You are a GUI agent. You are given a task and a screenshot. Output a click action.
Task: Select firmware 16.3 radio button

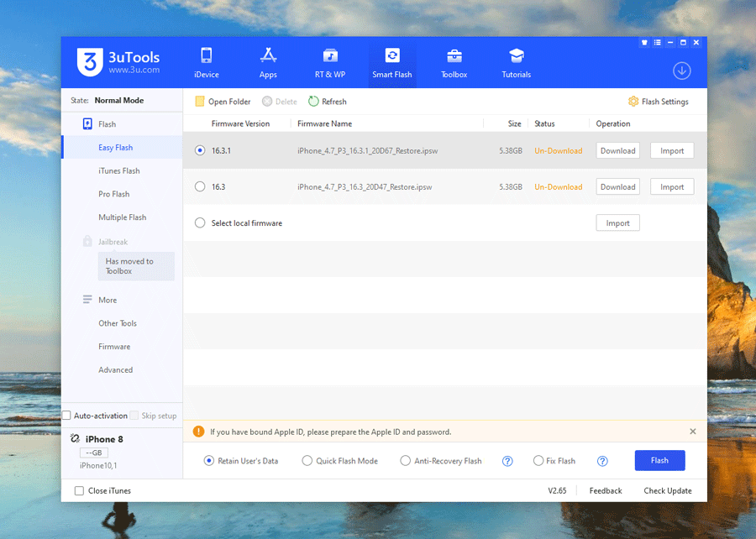[200, 187]
